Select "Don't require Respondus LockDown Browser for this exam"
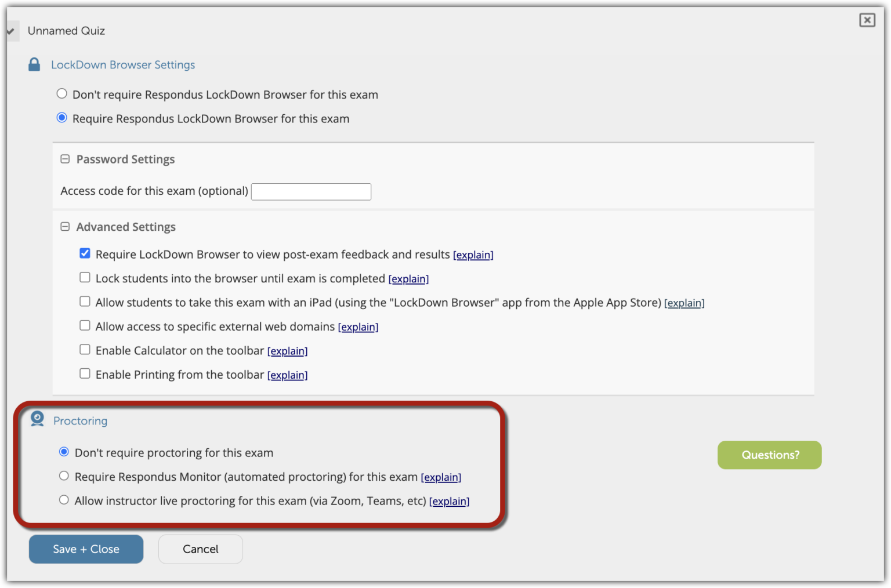This screenshot has width=891, height=588. pos(62,93)
